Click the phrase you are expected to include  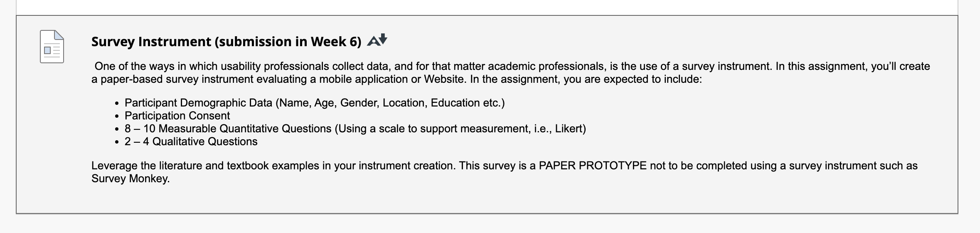[633, 79]
